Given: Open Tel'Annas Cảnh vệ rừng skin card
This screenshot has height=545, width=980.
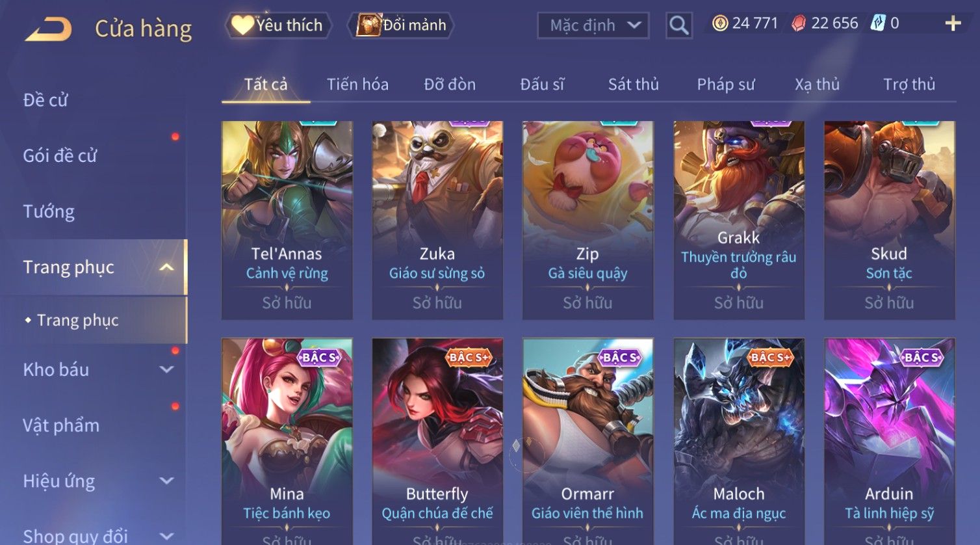Looking at the screenshot, I should [287, 220].
